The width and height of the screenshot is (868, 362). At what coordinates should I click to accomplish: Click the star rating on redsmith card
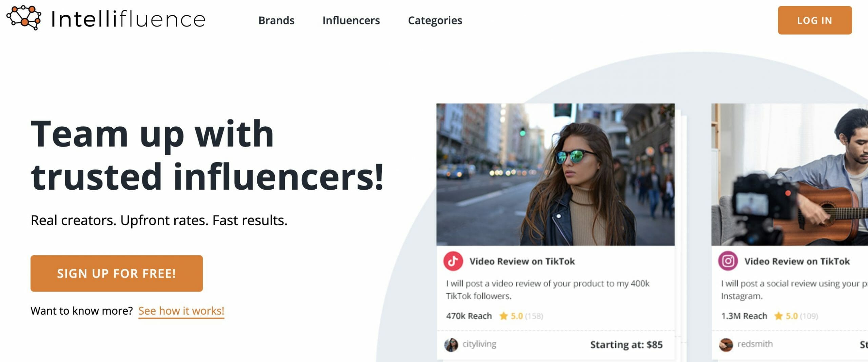796,316
